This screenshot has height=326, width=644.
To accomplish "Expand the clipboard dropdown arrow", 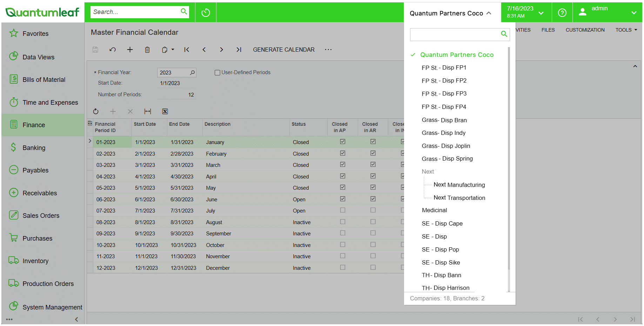I will pos(173,50).
